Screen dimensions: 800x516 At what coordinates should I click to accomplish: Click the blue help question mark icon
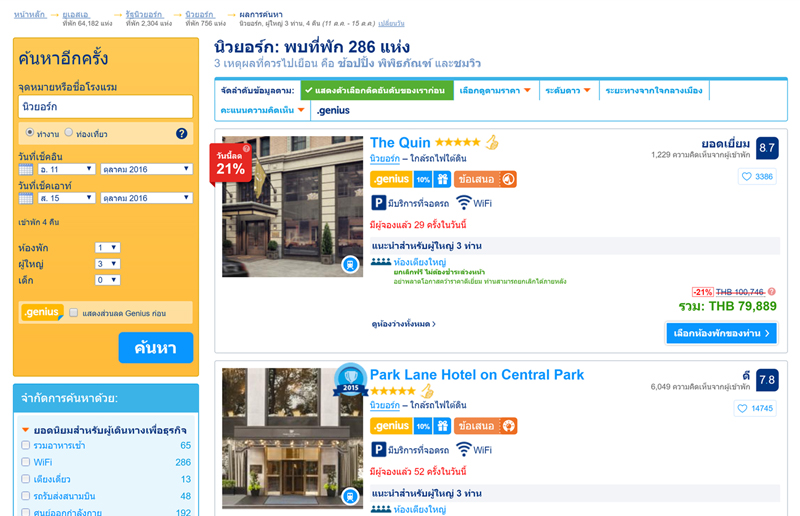point(181,133)
